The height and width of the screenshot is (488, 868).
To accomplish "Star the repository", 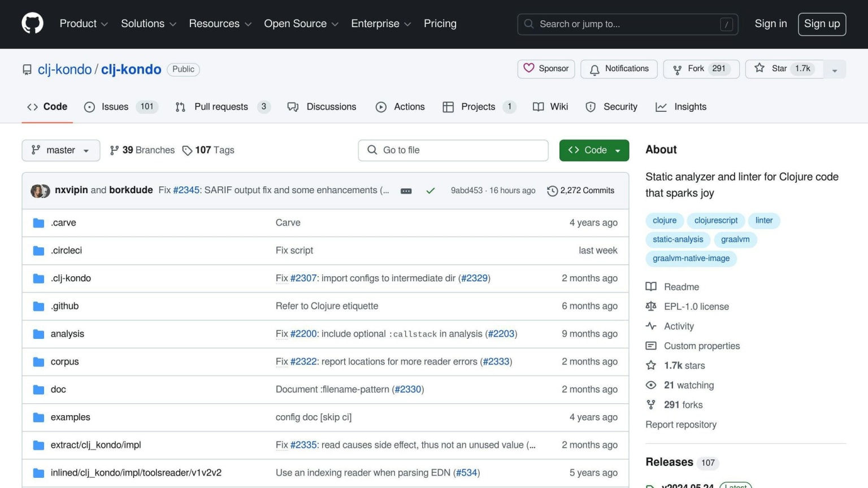I will pos(784,69).
